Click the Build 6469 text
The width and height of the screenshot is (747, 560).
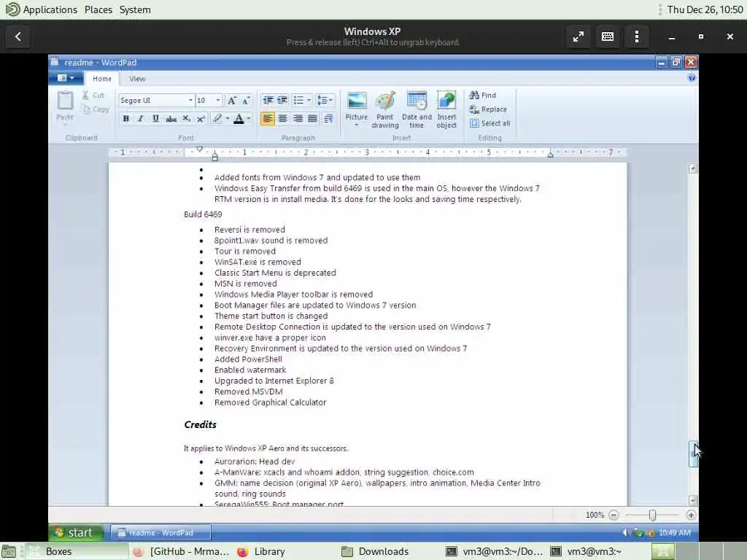pos(203,214)
